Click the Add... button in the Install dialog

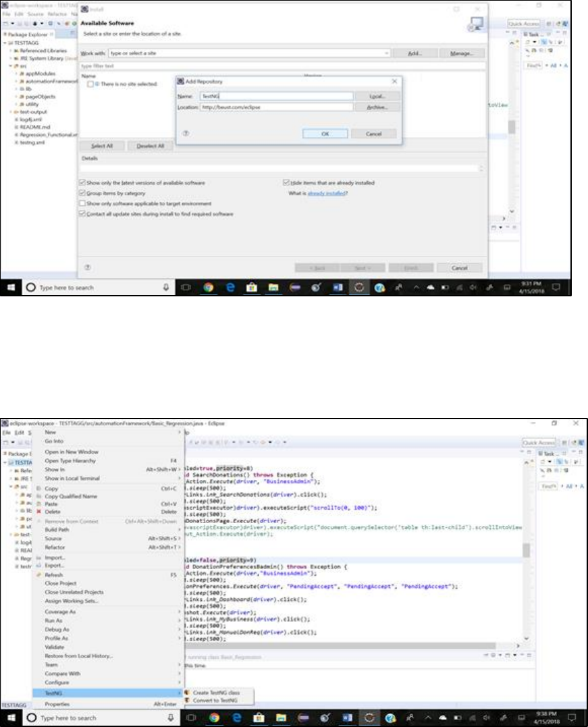coord(415,53)
